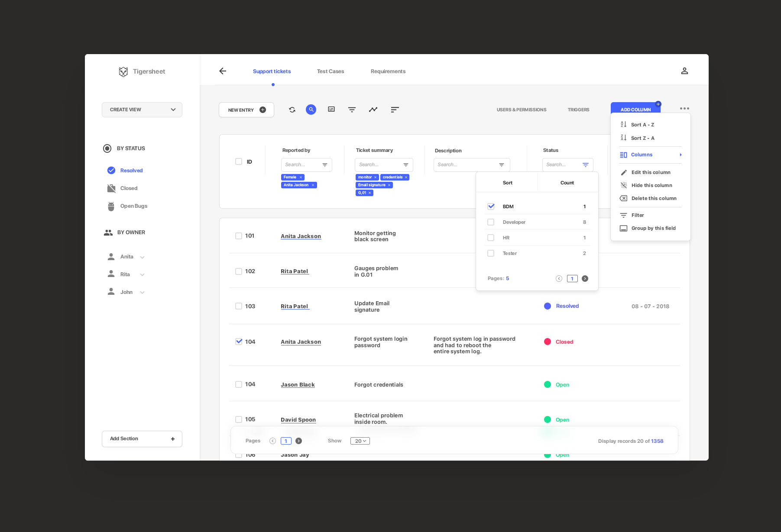781x532 pixels.
Task: Check the Developer checkbox
Action: click(x=491, y=222)
